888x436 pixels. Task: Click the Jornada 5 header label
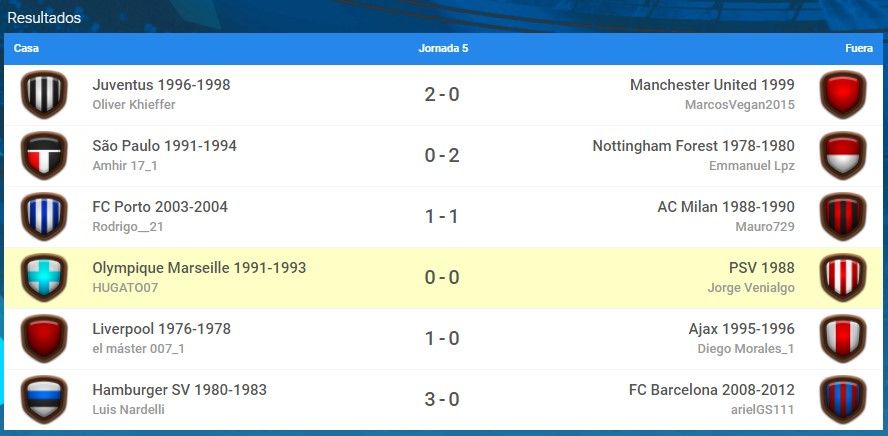[443, 49]
